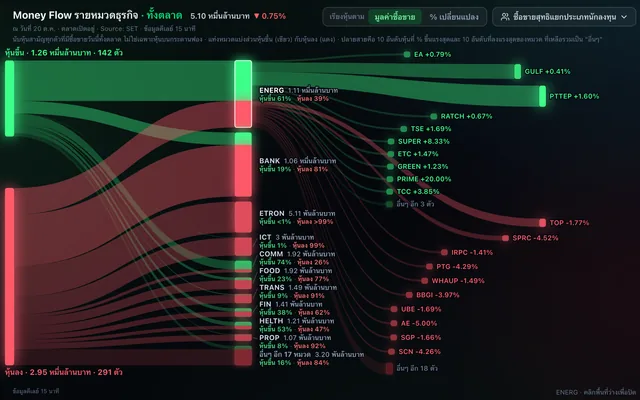The height and width of the screenshot is (400, 640).
Task: Click the PTG -4.29% stock node
Action: [x=452, y=267]
